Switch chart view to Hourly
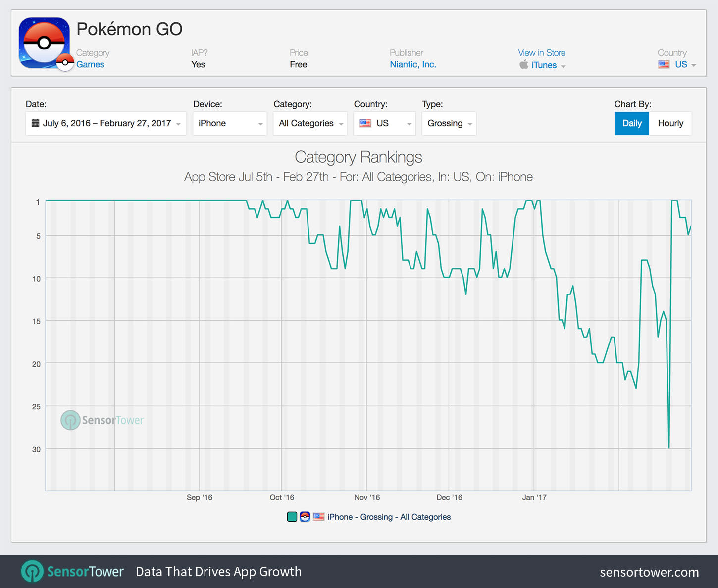Image resolution: width=718 pixels, height=588 pixels. click(670, 123)
